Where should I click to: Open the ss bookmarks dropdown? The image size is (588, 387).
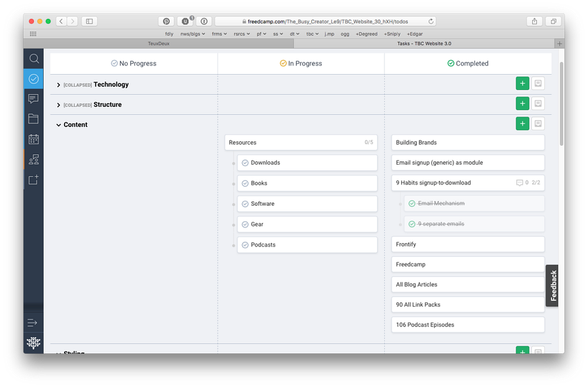pos(278,34)
